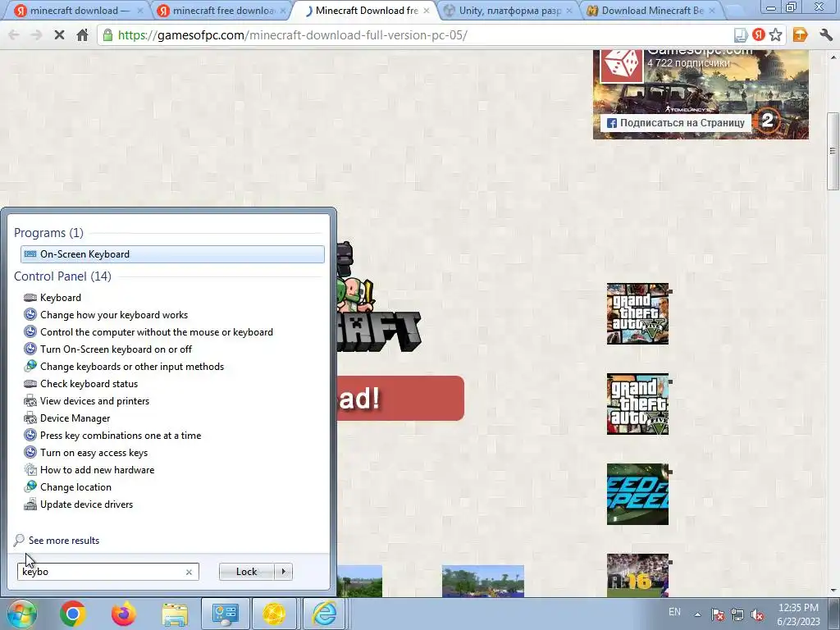Click the browser forward arrow
This screenshot has width=840, height=630.
click(x=36, y=35)
